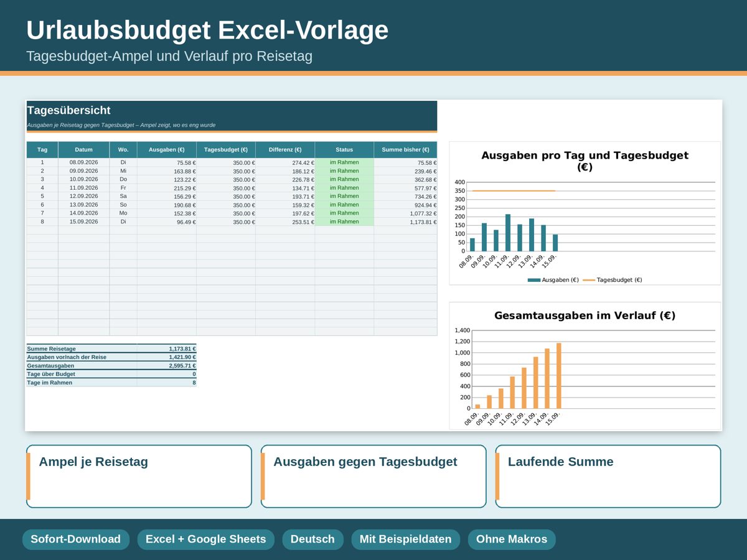Click the Ausgaben (€) entry in the chart legend
This screenshot has height=560, width=747.
tap(553, 280)
